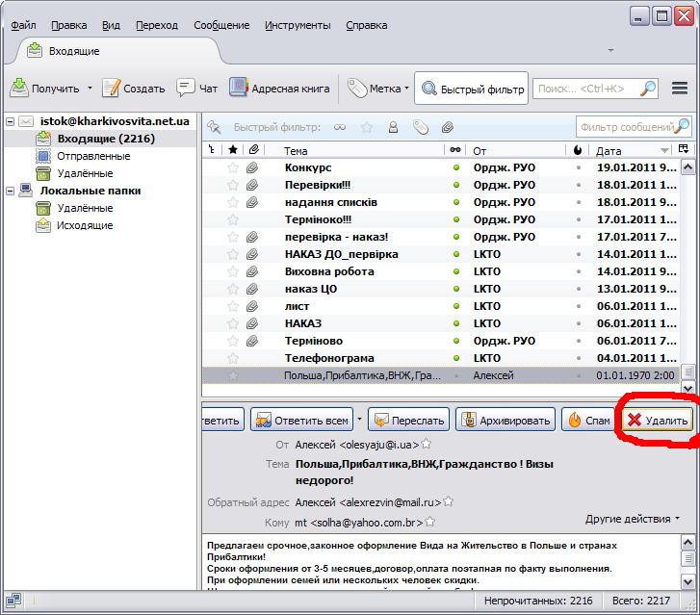Toggle starred-only quick filter star icon
This screenshot has height=615, width=700.
367,128
